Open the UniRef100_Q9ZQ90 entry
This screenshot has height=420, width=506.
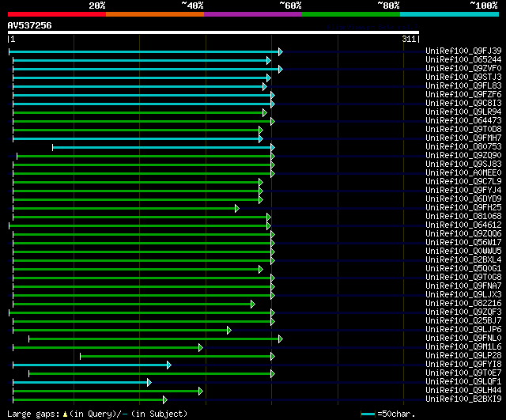tap(463, 155)
